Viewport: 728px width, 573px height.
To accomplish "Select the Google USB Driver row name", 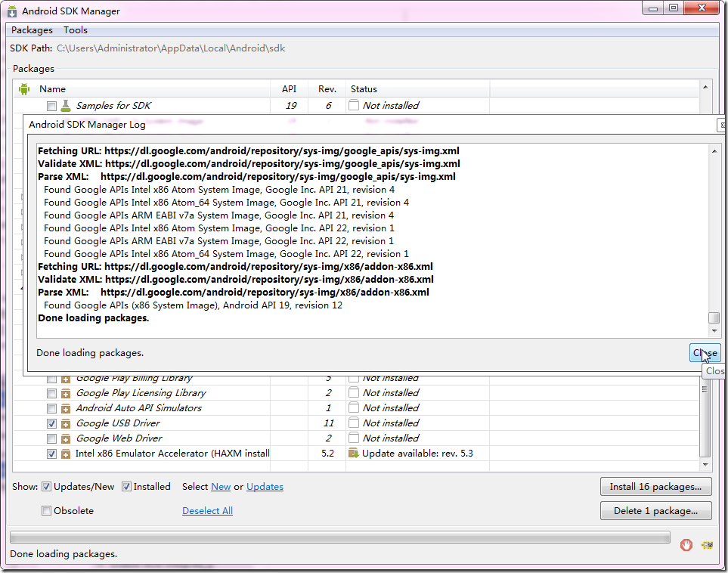I will (118, 423).
